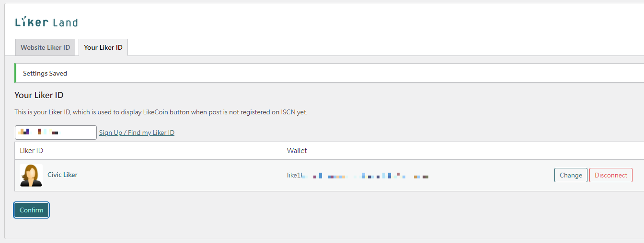Click the Your Liker ID section heading

tap(39, 95)
